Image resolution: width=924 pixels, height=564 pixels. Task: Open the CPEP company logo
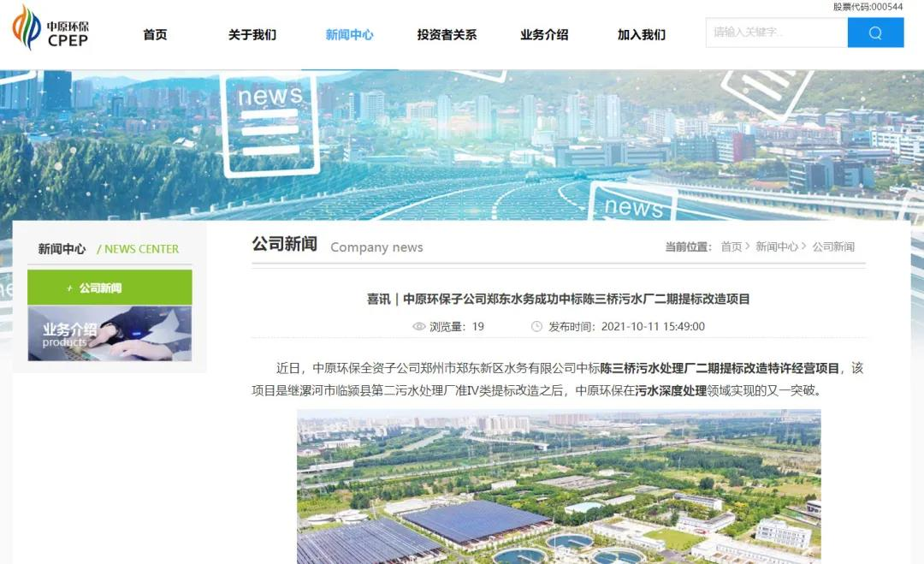[x=50, y=27]
